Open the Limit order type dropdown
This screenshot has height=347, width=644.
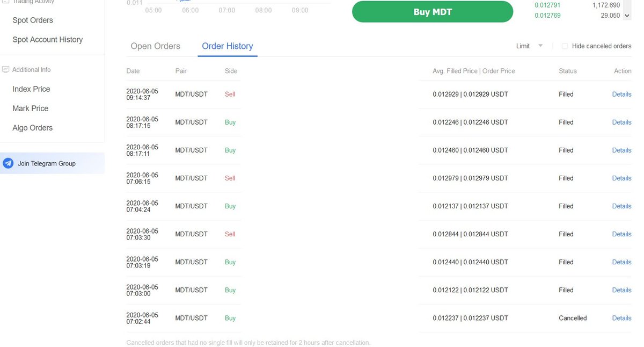pyautogui.click(x=529, y=46)
